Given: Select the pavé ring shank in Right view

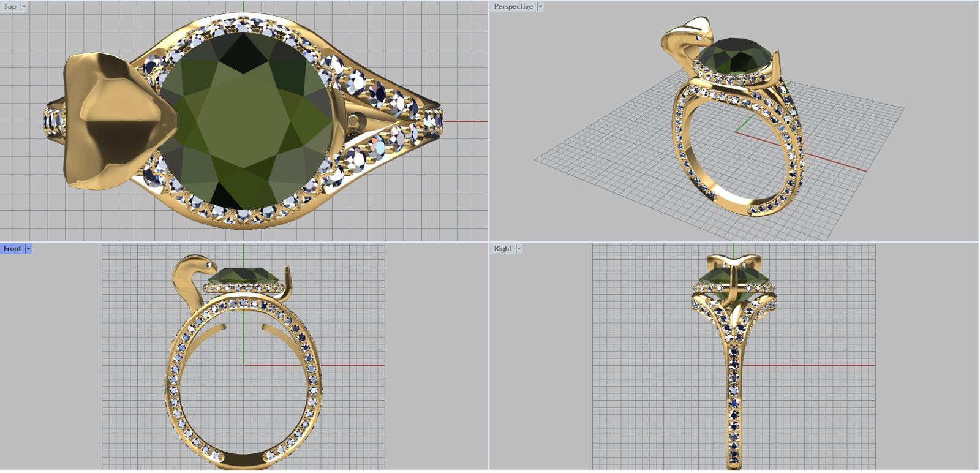Looking at the screenshot, I should tap(734, 398).
